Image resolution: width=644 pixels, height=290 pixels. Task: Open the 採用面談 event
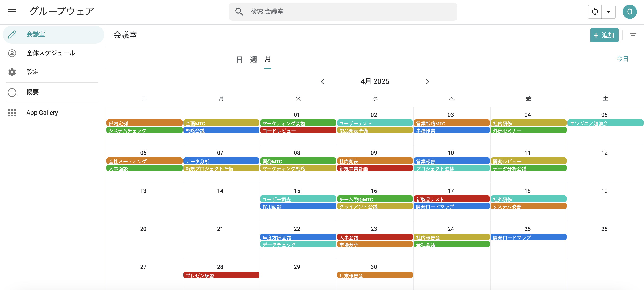(298, 206)
